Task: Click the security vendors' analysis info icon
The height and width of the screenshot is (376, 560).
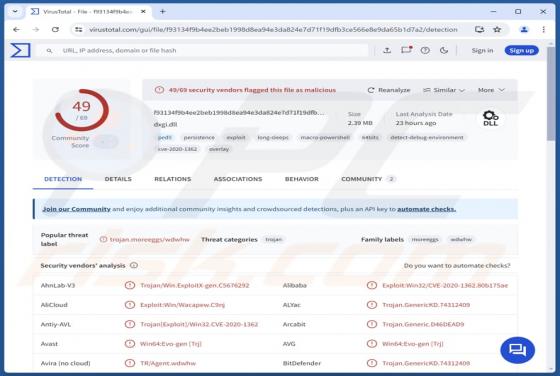Action: (134, 265)
